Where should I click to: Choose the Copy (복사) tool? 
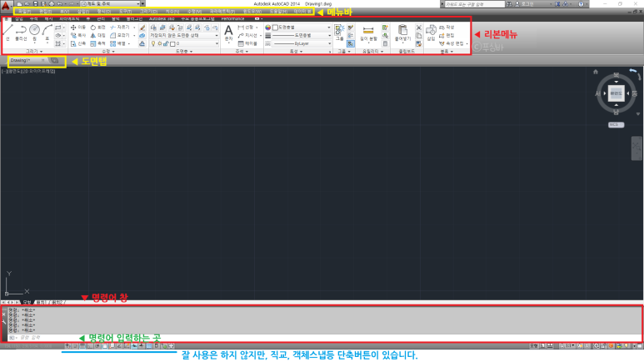click(x=78, y=35)
